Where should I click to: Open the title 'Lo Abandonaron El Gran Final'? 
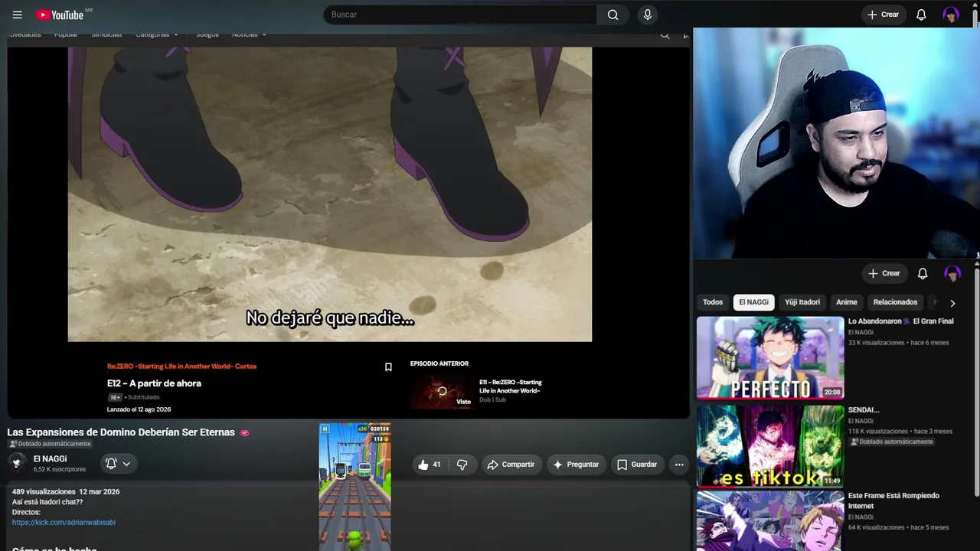coord(901,321)
